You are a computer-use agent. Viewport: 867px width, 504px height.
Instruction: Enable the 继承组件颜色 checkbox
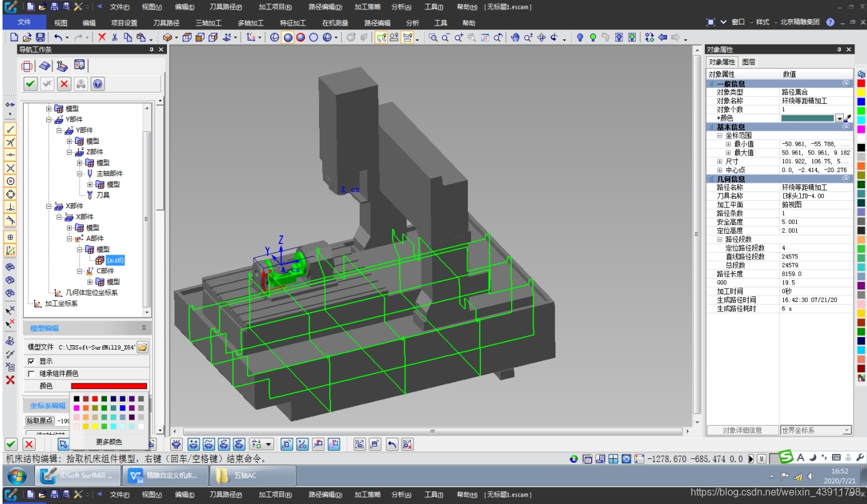coord(31,373)
